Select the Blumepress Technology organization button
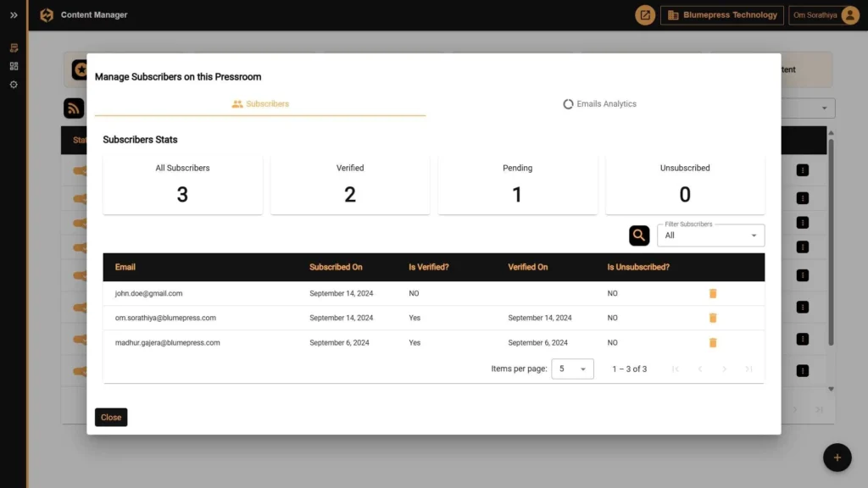Viewport: 868px width, 488px height. (x=721, y=14)
